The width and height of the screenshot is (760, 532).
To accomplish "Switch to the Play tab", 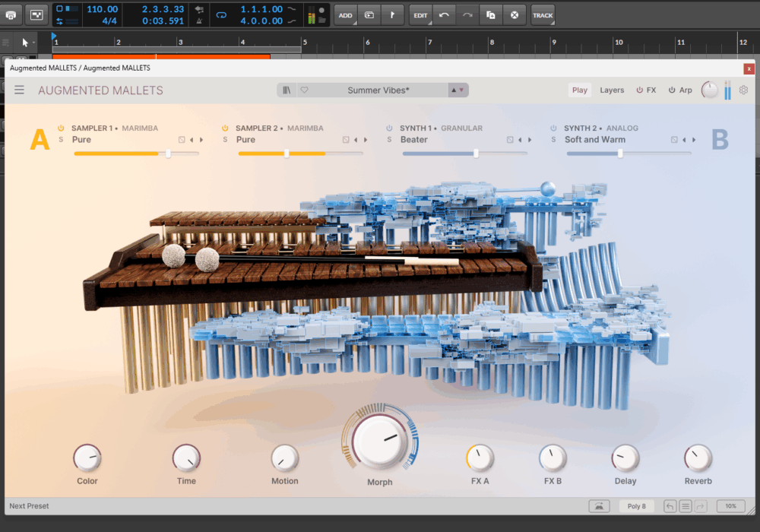I will (580, 90).
